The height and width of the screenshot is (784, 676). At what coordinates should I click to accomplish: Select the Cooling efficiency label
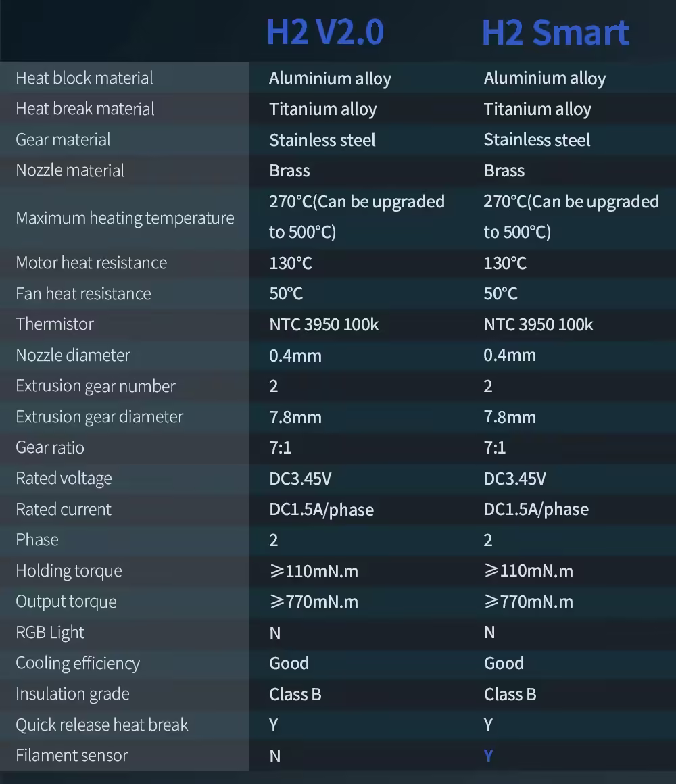(x=78, y=664)
